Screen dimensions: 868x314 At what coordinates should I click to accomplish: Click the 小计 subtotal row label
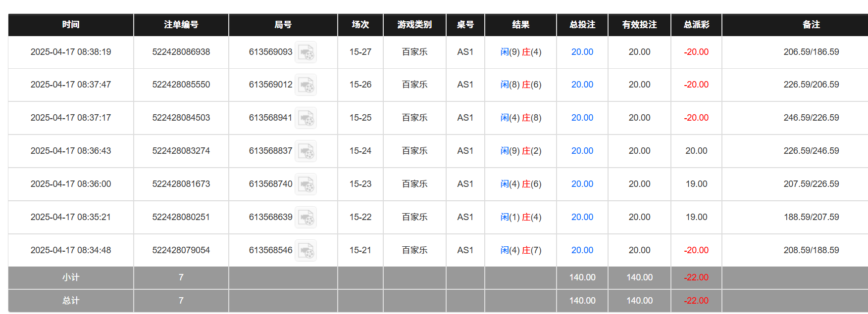[71, 277]
